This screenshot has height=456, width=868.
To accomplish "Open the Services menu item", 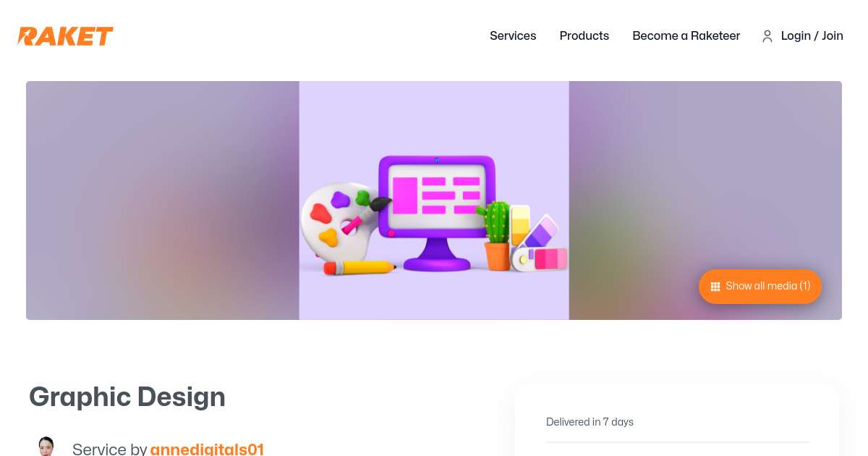I will [x=513, y=35].
